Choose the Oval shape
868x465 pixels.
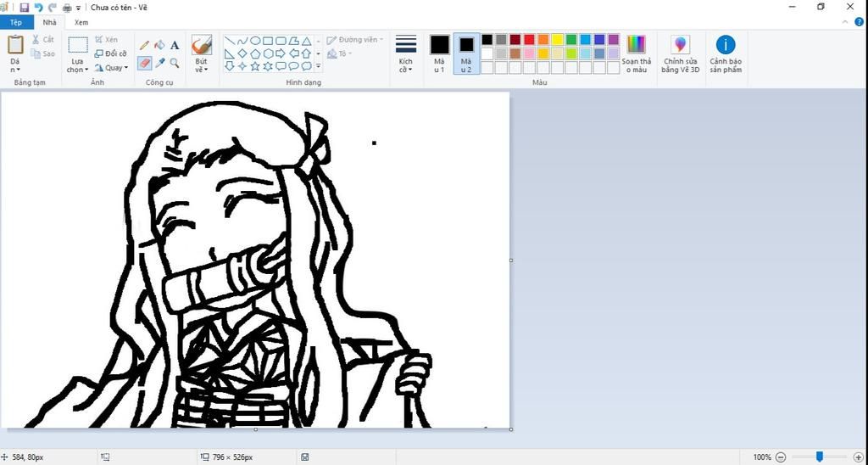pyautogui.click(x=255, y=41)
